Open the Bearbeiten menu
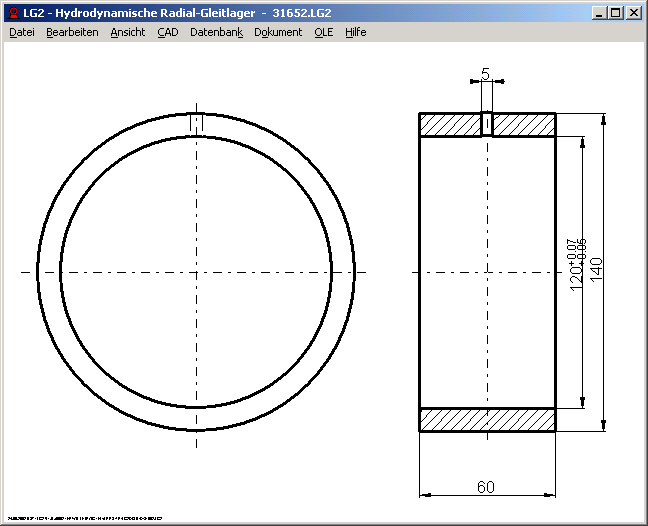Viewport: 648px width, 526px height. click(72, 32)
